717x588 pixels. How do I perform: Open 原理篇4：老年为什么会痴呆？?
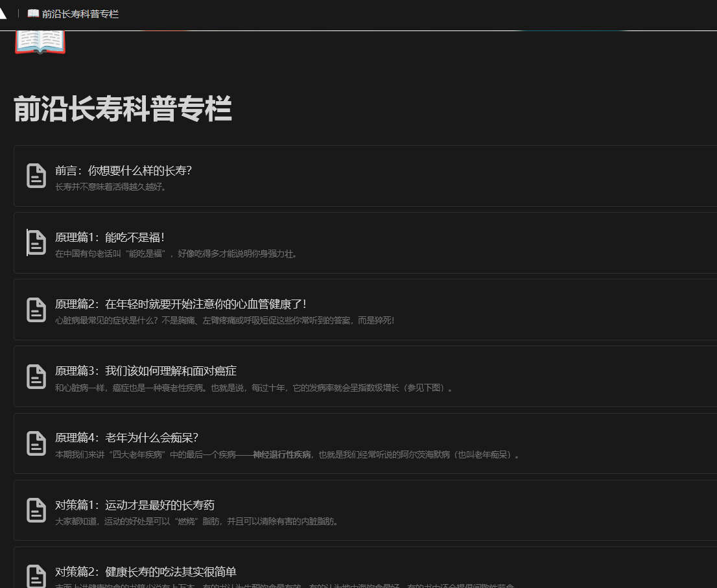point(126,438)
